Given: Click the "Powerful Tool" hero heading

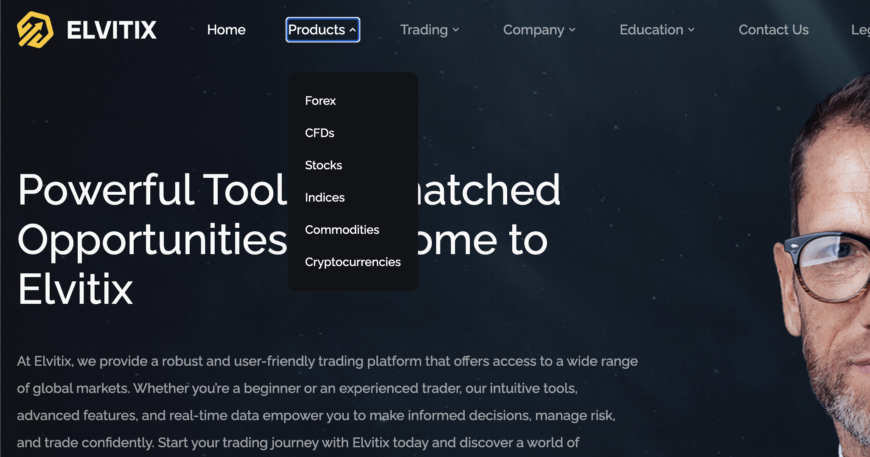Looking at the screenshot, I should pyautogui.click(x=289, y=238).
